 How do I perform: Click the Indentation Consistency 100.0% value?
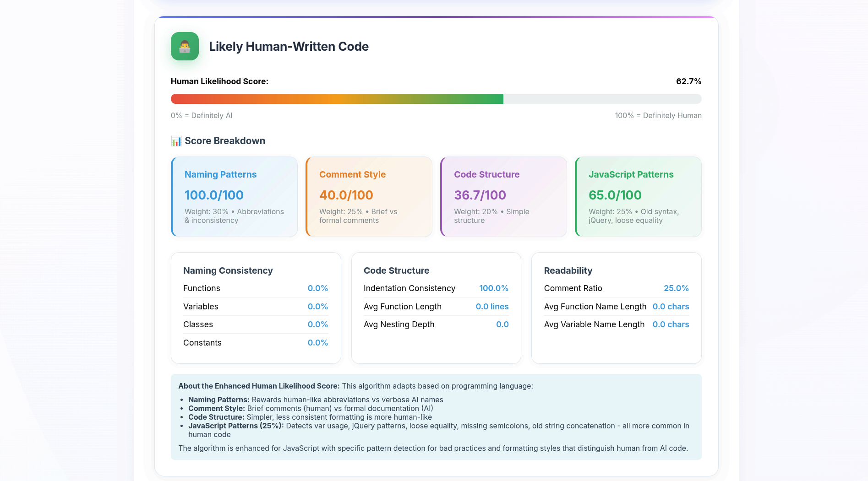point(493,288)
